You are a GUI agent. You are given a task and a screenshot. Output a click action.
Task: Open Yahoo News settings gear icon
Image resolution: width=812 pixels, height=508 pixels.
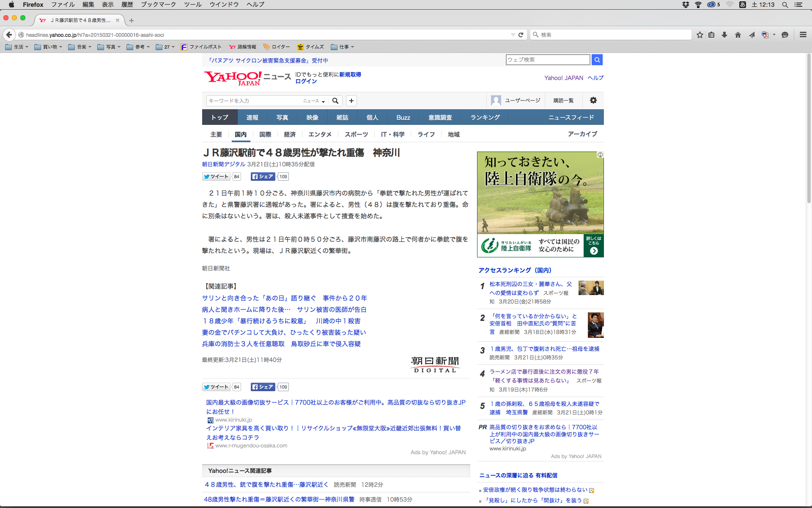(x=593, y=100)
